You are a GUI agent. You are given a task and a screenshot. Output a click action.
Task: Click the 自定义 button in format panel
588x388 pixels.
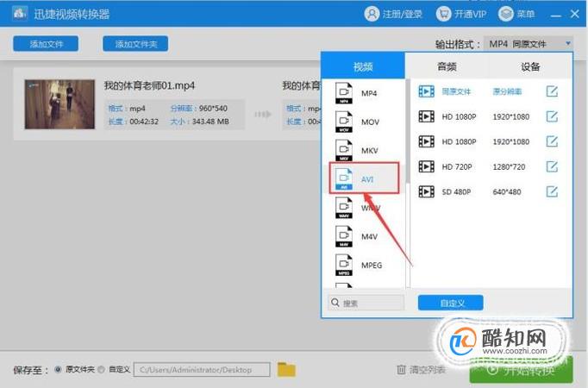450,303
